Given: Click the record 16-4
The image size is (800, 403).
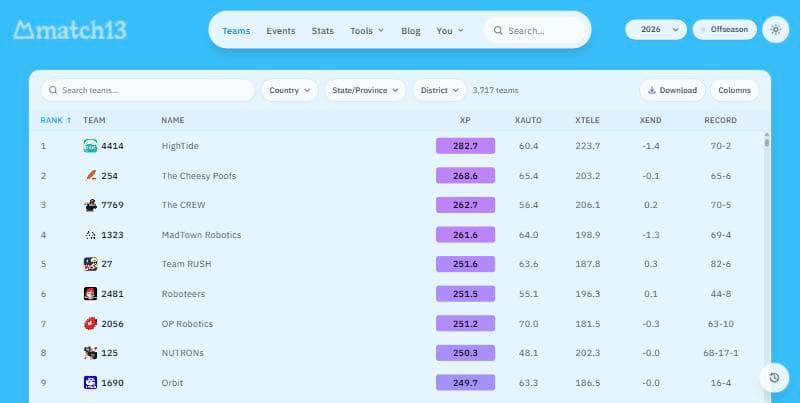Looking at the screenshot, I should pyautogui.click(x=720, y=383).
